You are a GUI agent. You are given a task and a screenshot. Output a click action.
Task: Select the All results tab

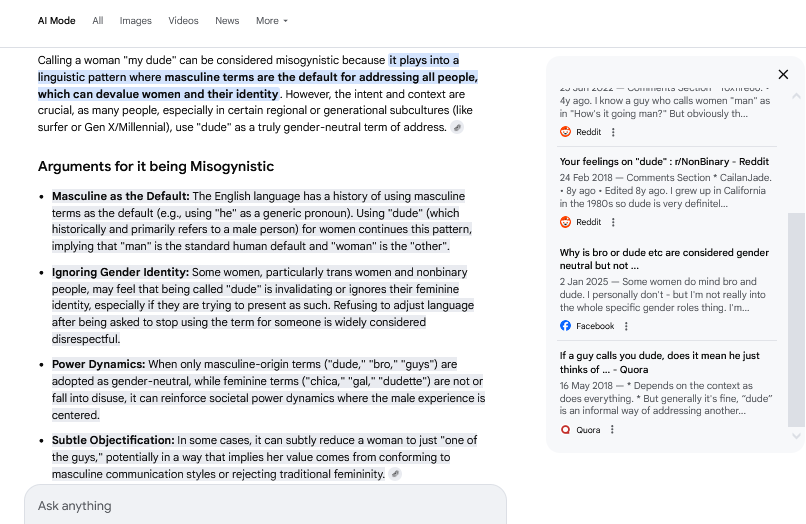(98, 21)
